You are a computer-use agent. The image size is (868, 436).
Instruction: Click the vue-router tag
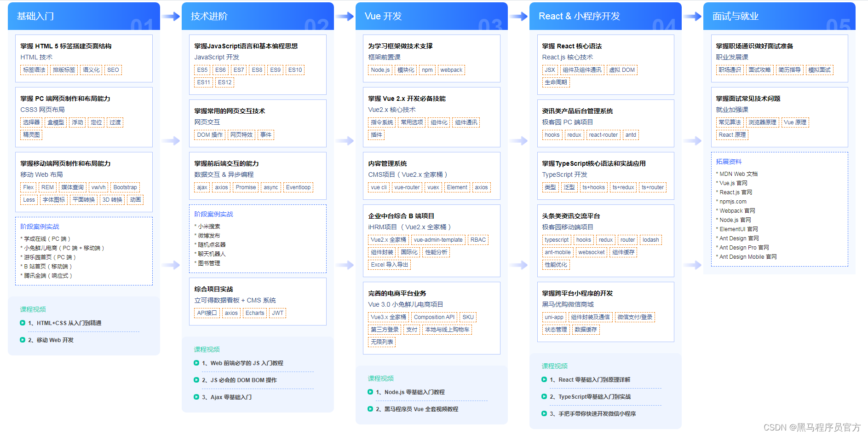407,187
